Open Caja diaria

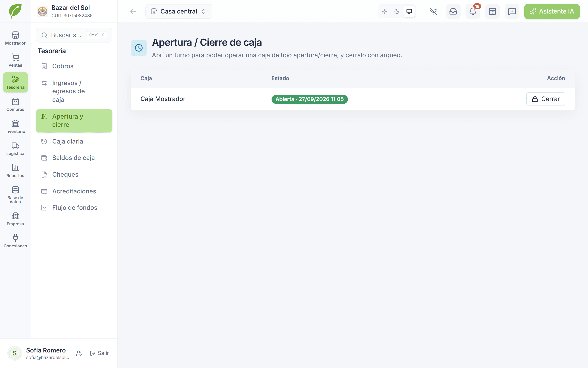pos(74,141)
